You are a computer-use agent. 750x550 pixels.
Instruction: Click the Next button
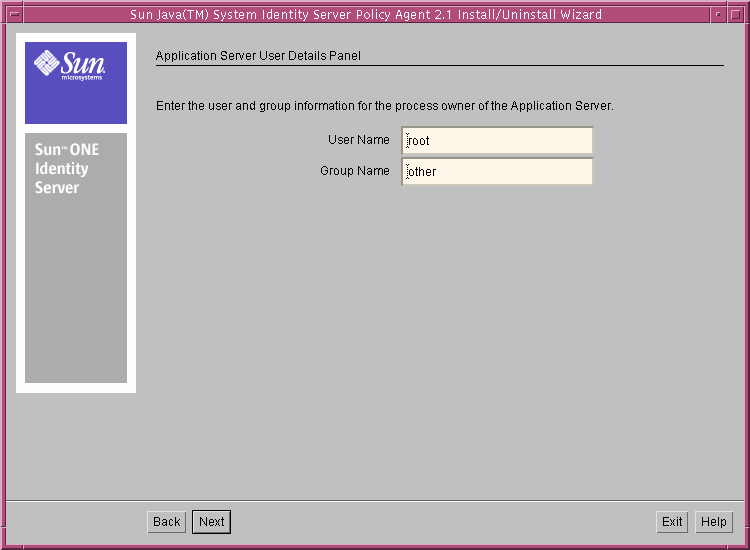coord(211,522)
